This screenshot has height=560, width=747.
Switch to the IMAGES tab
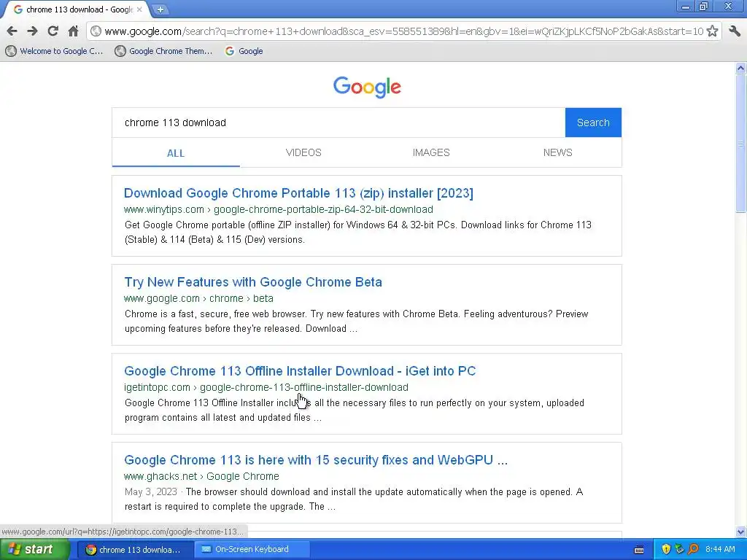pyautogui.click(x=431, y=153)
